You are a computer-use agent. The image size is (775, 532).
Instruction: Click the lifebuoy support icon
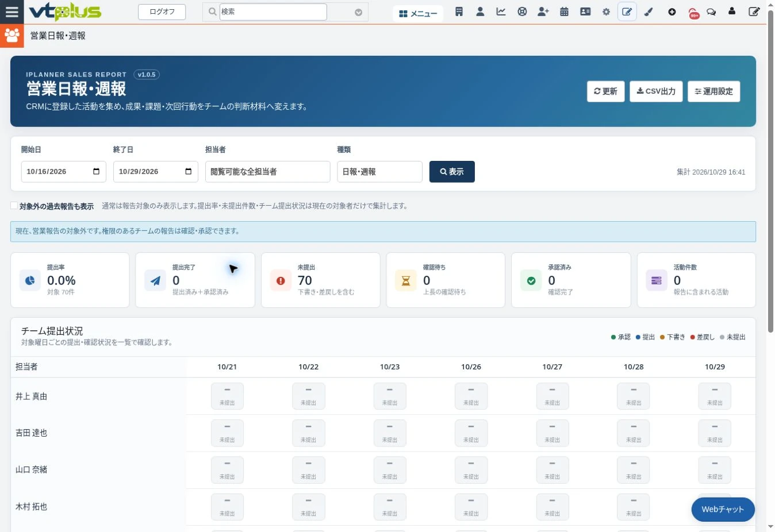522,11
